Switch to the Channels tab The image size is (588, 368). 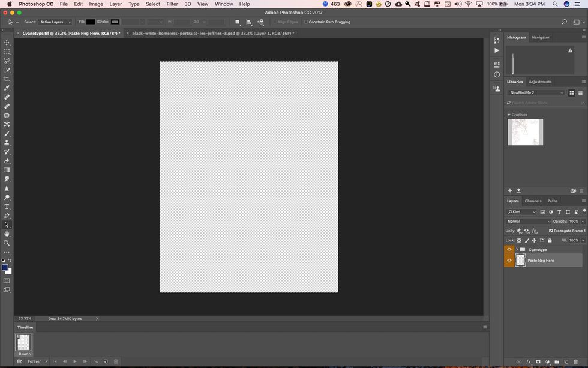[x=533, y=201]
